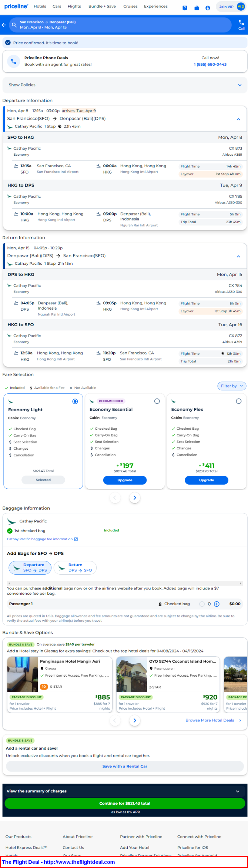Open the Hotels menu item
Image resolution: width=248 pixels, height=868 pixels.
pos(40,6)
